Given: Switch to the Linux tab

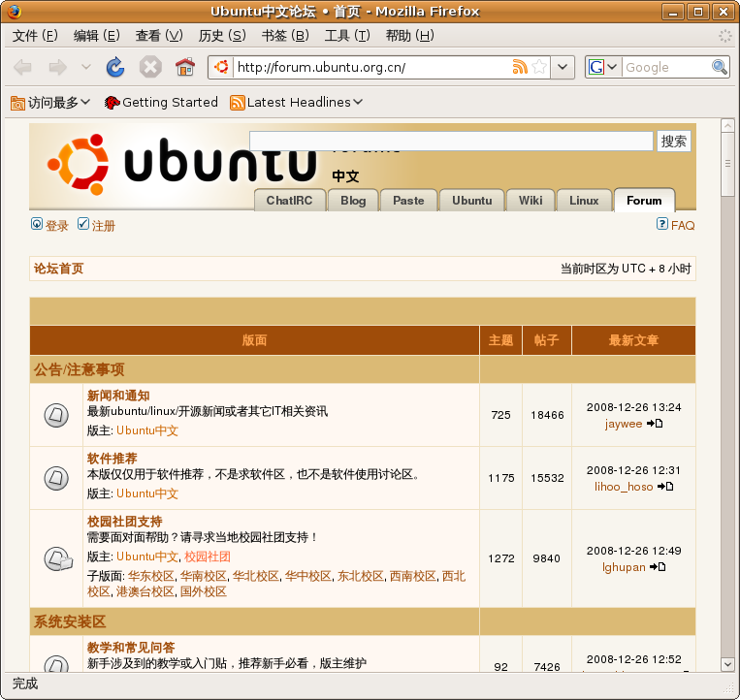Looking at the screenshot, I should click(x=584, y=201).
